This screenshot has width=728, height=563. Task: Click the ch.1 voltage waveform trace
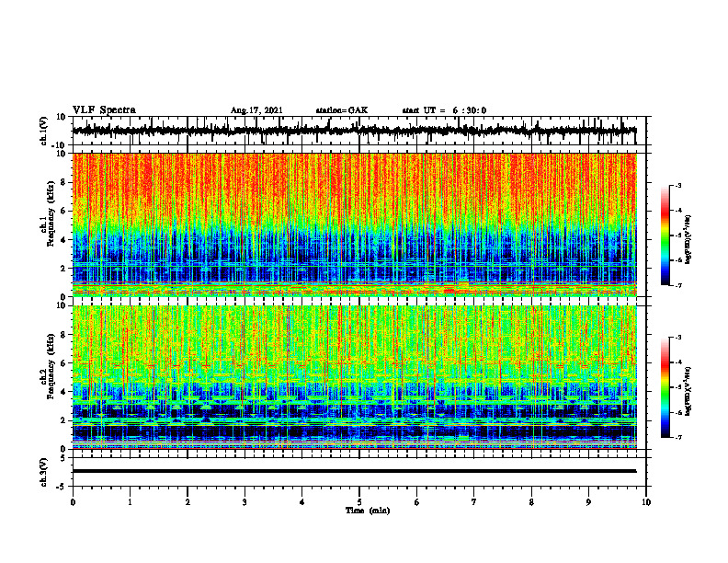[x=354, y=131]
